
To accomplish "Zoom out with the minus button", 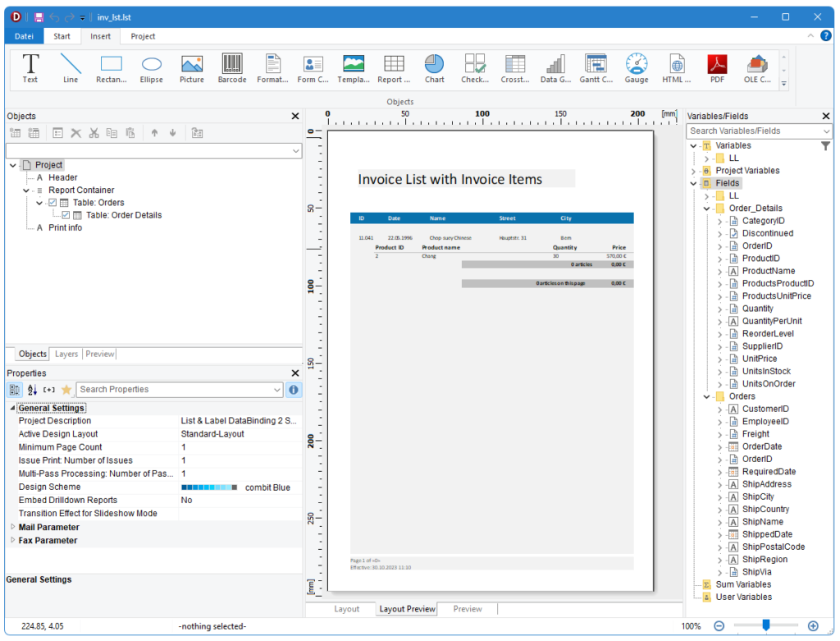I will [x=719, y=626].
